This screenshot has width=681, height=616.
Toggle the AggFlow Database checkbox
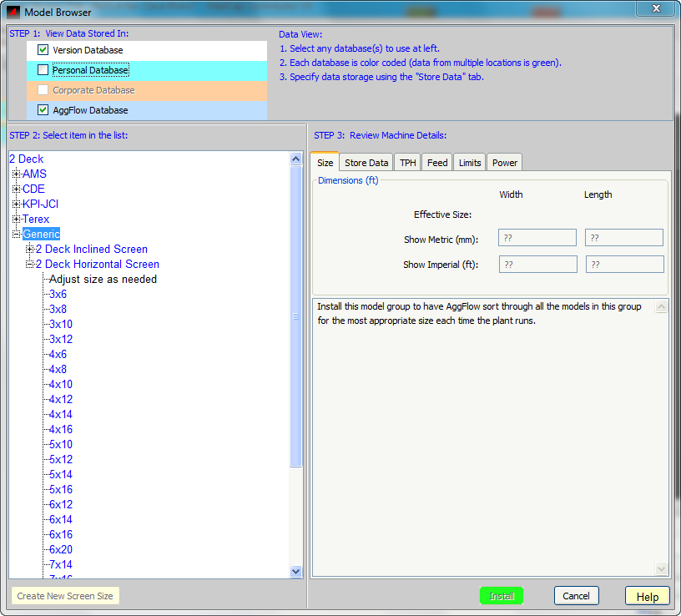point(43,110)
